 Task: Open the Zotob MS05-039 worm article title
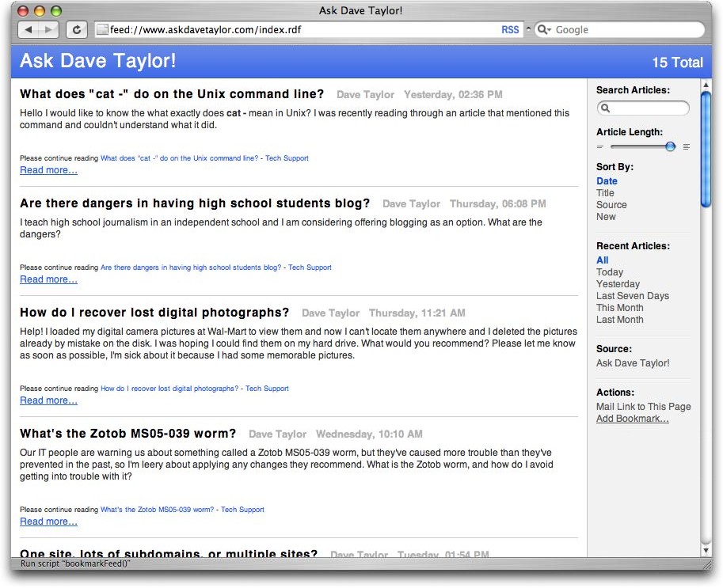coord(127,434)
